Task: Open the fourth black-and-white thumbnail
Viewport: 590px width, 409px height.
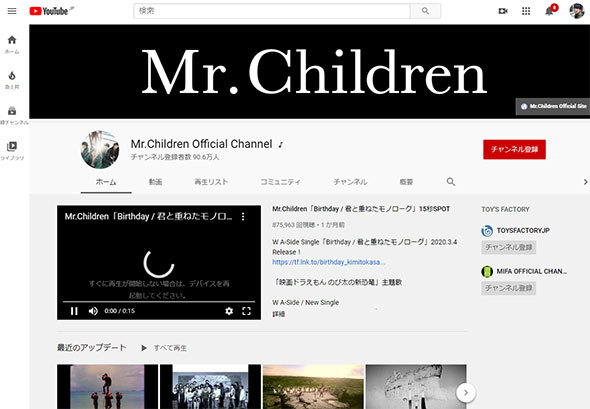Action: point(416,386)
